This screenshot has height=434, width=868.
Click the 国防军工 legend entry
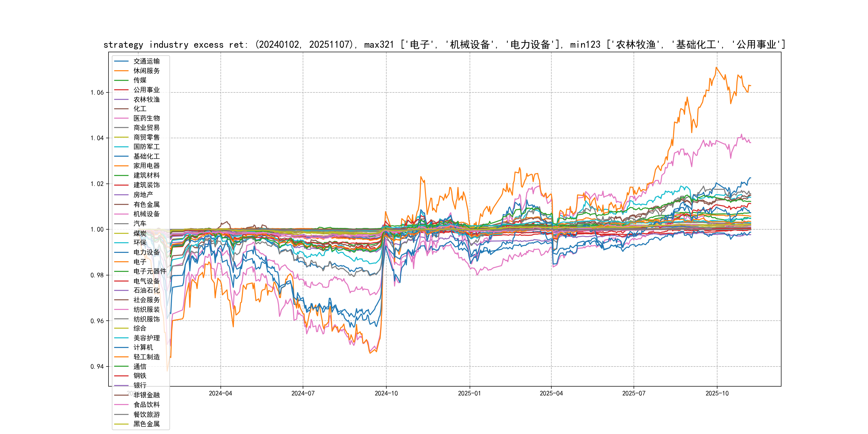click(146, 147)
